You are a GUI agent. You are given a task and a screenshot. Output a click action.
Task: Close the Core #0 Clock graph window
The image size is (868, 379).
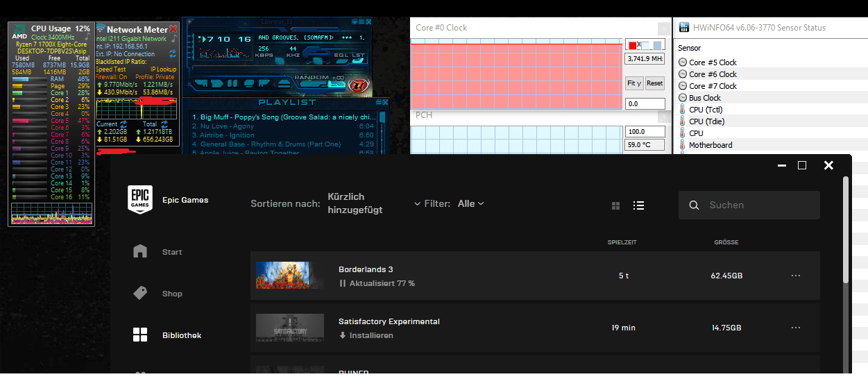pos(664,29)
